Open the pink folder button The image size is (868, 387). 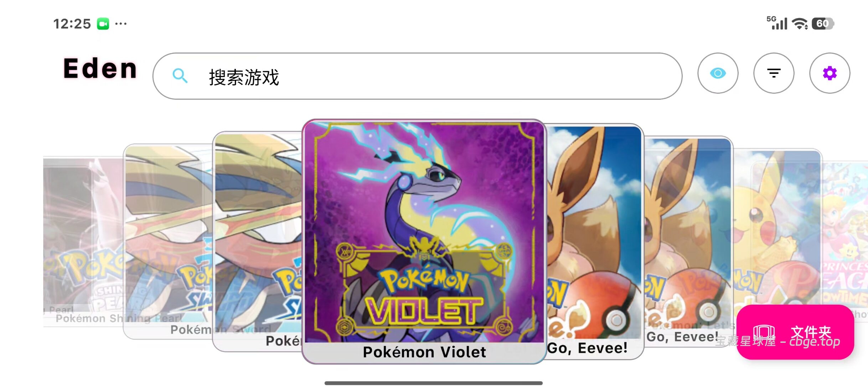[x=795, y=332]
